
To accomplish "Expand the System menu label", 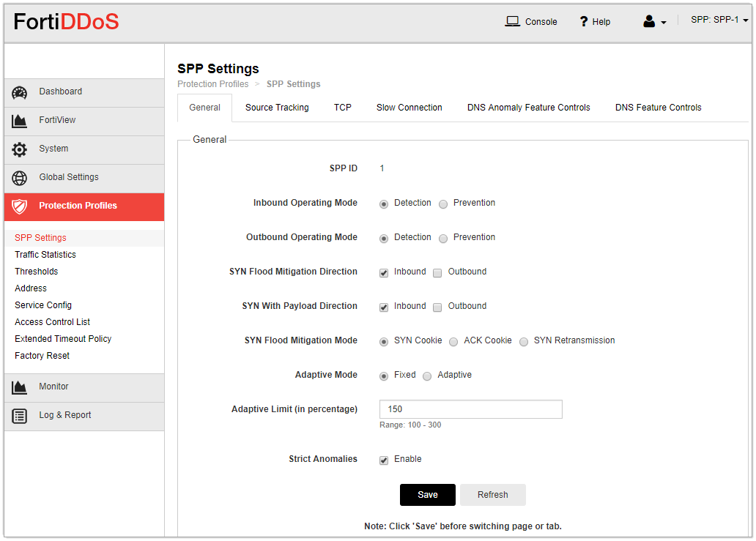I will (53, 149).
